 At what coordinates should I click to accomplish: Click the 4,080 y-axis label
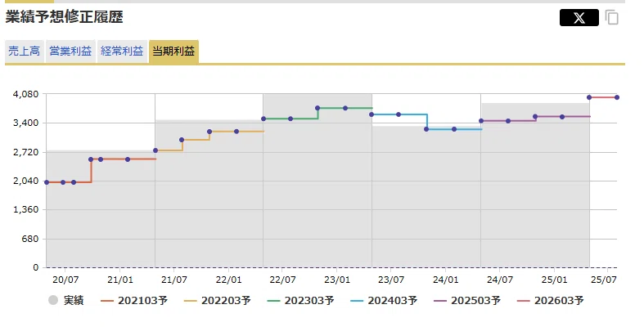point(25,94)
